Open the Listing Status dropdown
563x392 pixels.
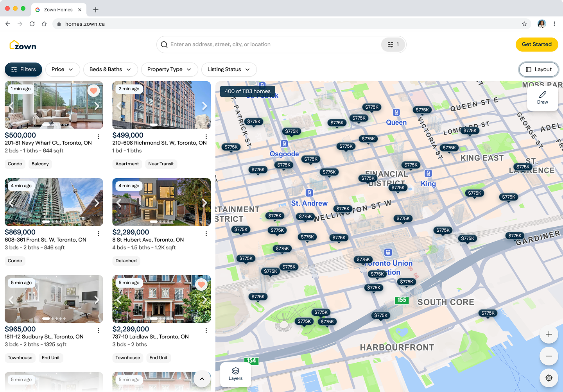tap(229, 70)
